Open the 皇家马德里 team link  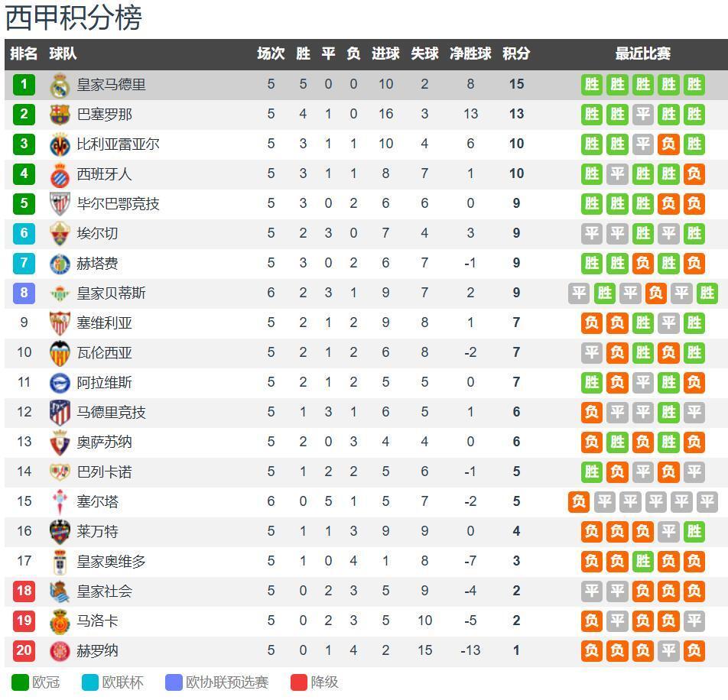point(112,85)
